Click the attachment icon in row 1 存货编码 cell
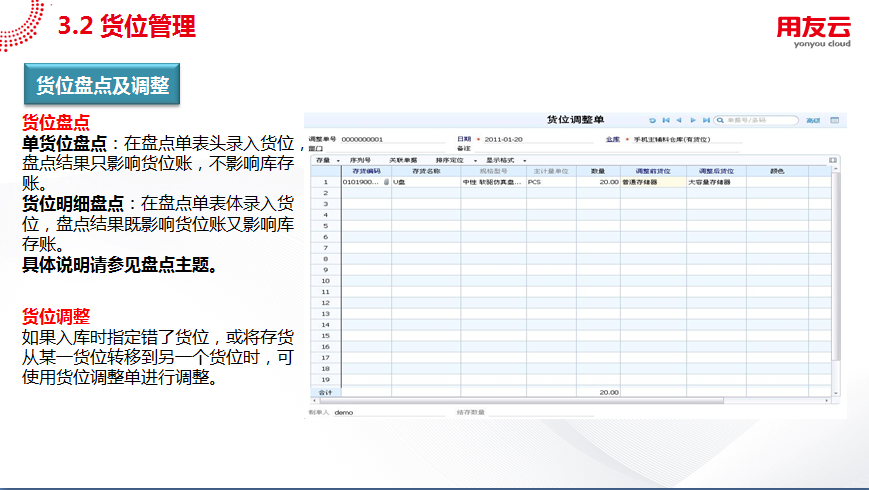This screenshot has width=869, height=490. [x=386, y=182]
